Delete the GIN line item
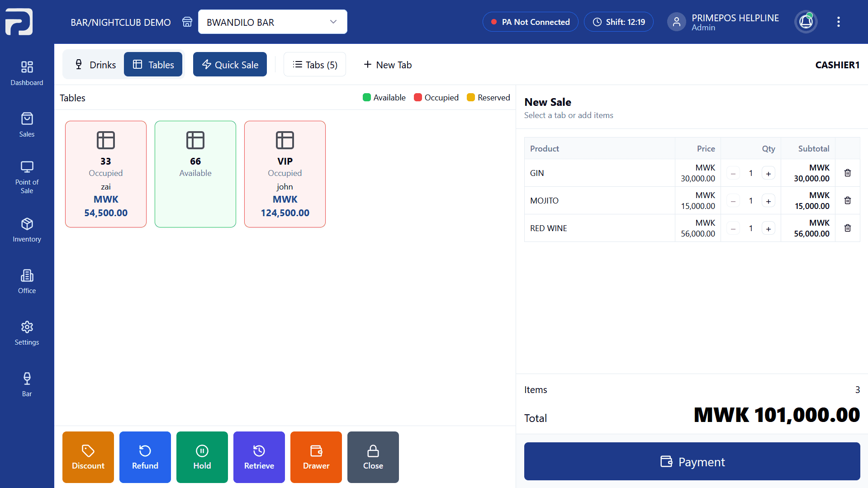 (847, 173)
